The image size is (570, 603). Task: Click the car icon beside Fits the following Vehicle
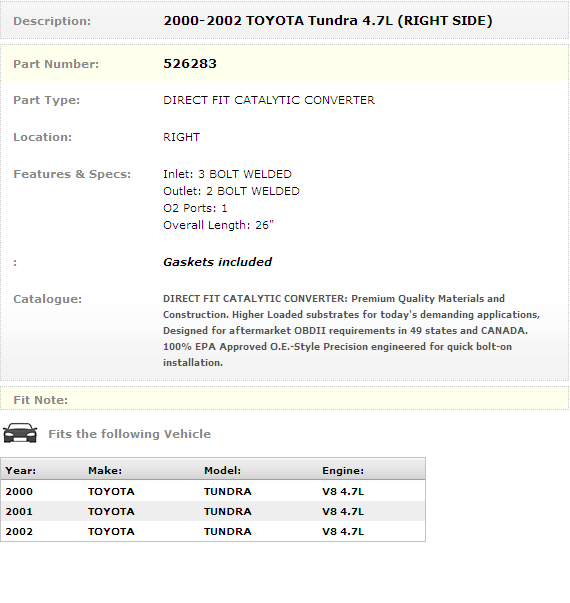click(20, 433)
